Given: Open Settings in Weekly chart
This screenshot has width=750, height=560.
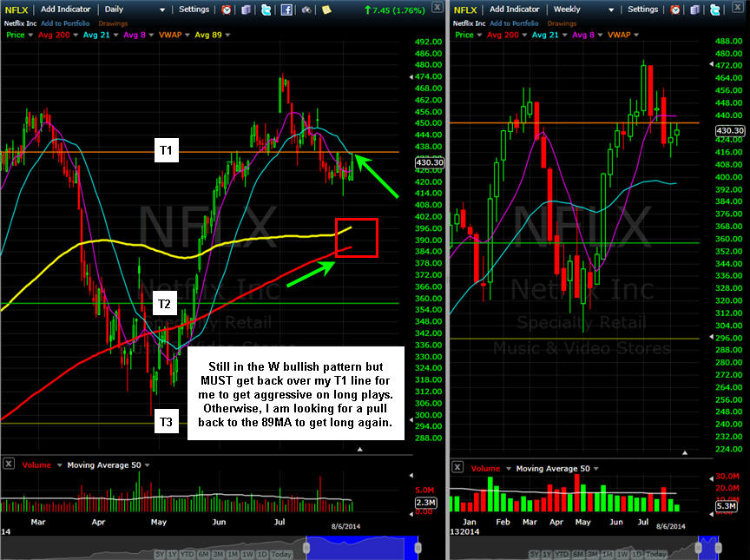Looking at the screenshot, I should pyautogui.click(x=642, y=9).
